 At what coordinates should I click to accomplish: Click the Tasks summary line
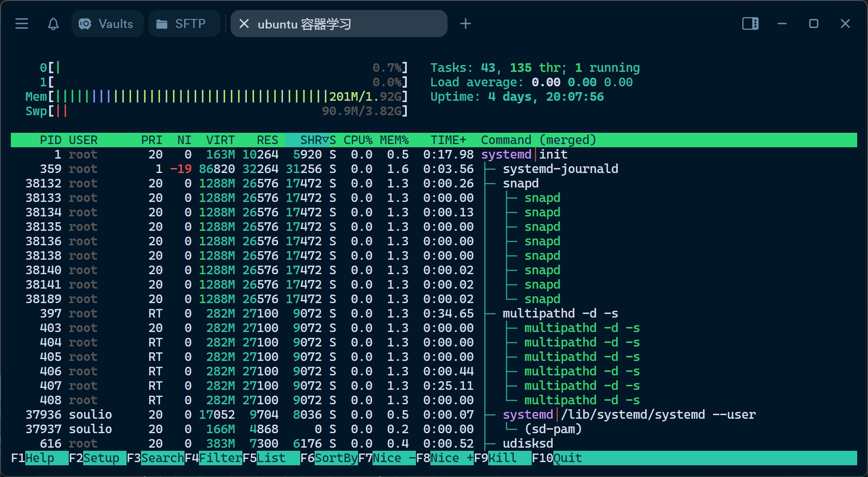coord(535,68)
